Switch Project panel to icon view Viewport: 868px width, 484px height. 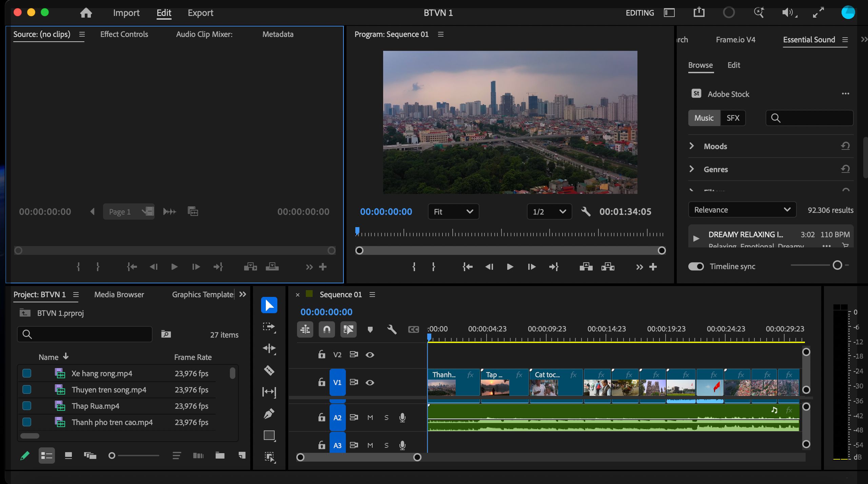point(68,456)
